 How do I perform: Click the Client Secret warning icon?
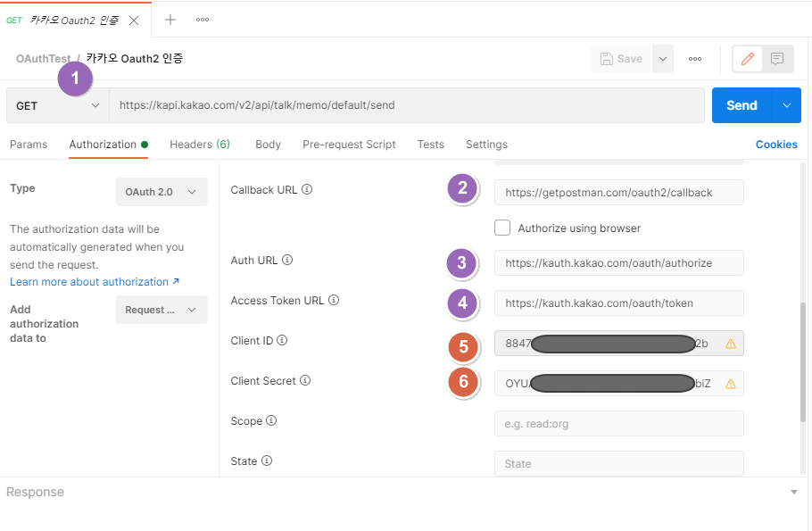(731, 384)
